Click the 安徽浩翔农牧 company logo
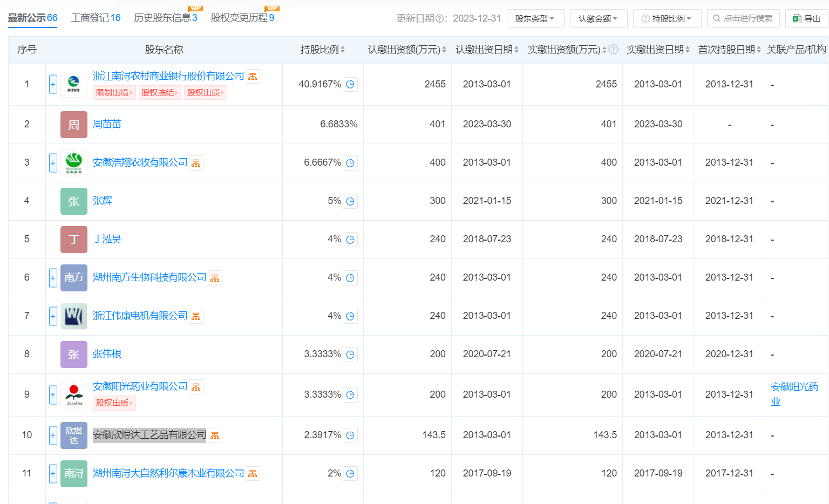Image resolution: width=829 pixels, height=504 pixels. (74, 163)
